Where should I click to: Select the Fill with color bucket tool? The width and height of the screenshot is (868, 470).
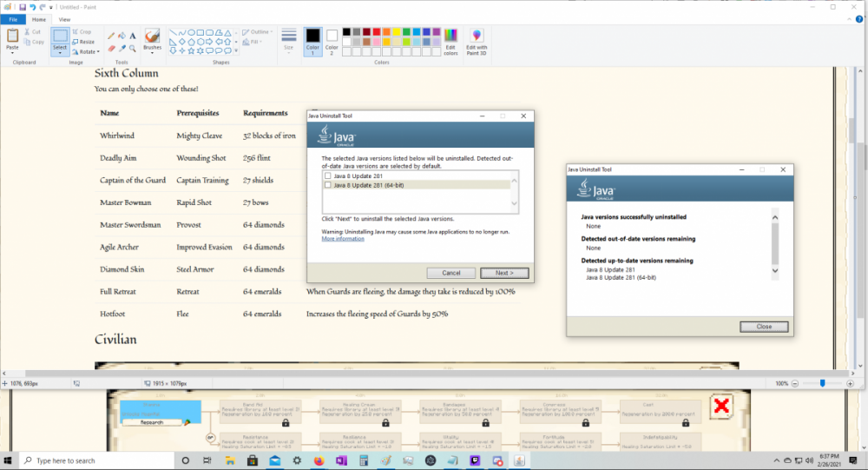pyautogui.click(x=122, y=36)
